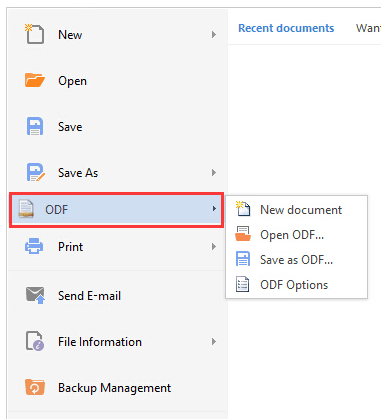Viewport: 381px width, 419px height.
Task: Click the File Information page icon
Action: click(35, 341)
